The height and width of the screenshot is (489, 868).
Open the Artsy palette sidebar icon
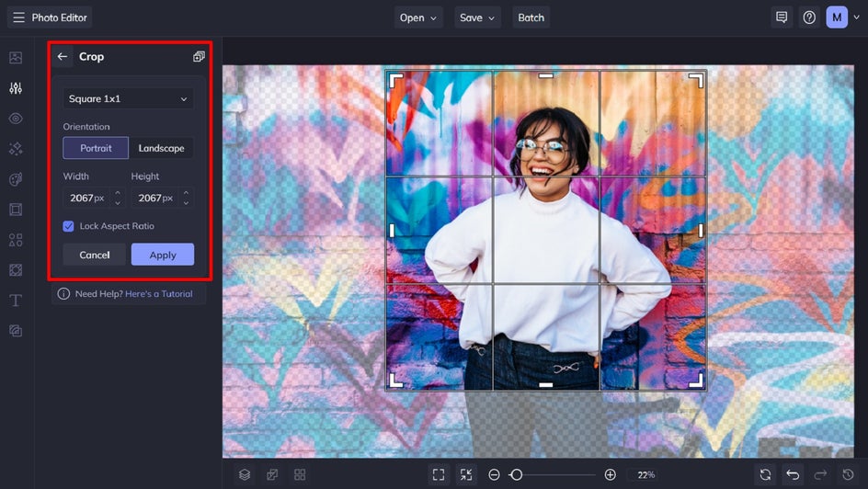click(x=16, y=179)
